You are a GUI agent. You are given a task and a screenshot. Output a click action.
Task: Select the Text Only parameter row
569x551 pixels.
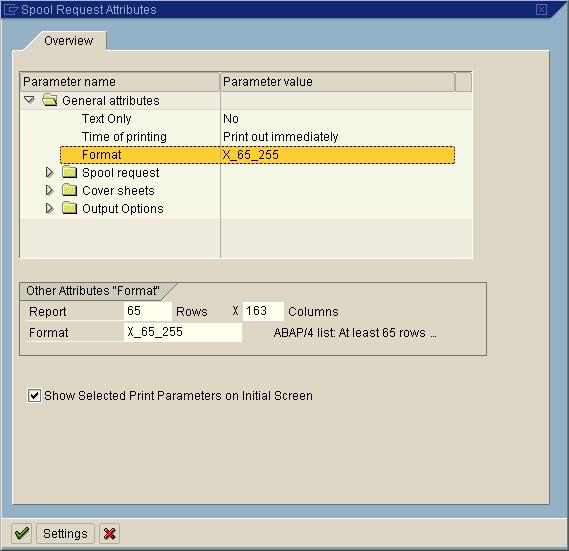(x=246, y=119)
